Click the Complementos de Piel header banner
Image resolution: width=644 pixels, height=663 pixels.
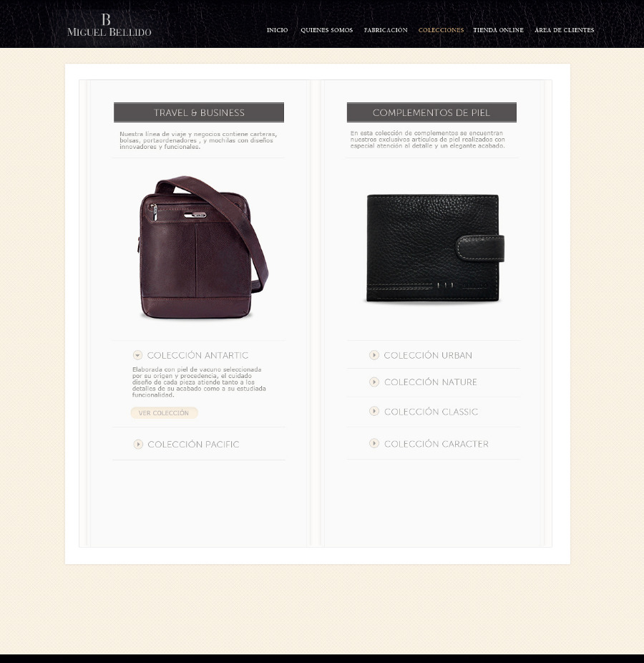point(431,112)
